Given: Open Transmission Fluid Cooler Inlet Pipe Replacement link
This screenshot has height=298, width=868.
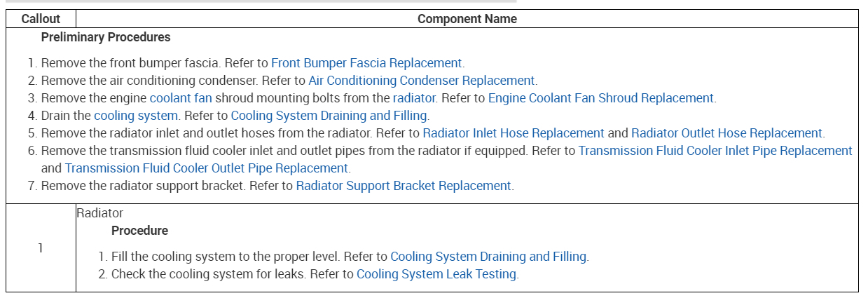Looking at the screenshot, I should pos(715,150).
